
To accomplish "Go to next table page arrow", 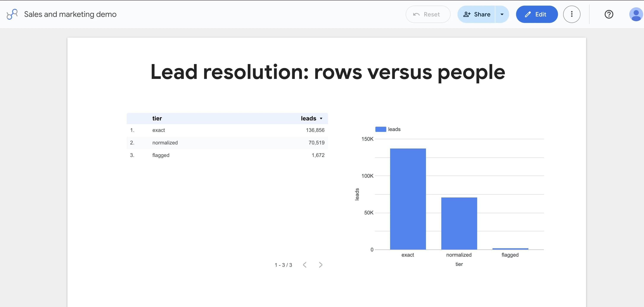I will click(x=321, y=265).
